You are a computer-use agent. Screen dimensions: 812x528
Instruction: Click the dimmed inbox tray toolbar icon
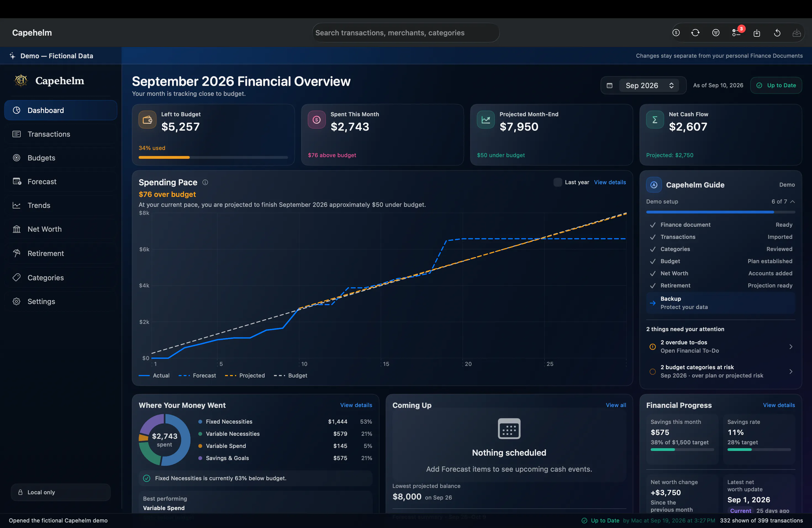tap(797, 33)
